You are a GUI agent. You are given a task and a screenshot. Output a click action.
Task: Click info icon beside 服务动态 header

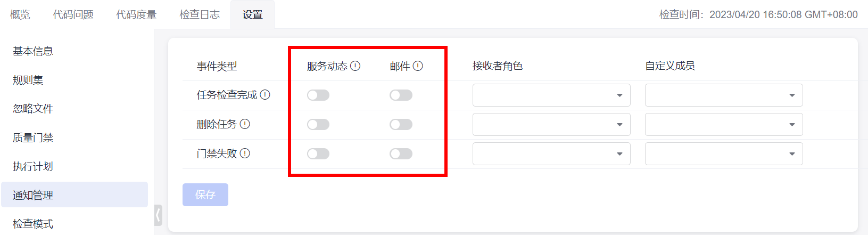(x=356, y=66)
